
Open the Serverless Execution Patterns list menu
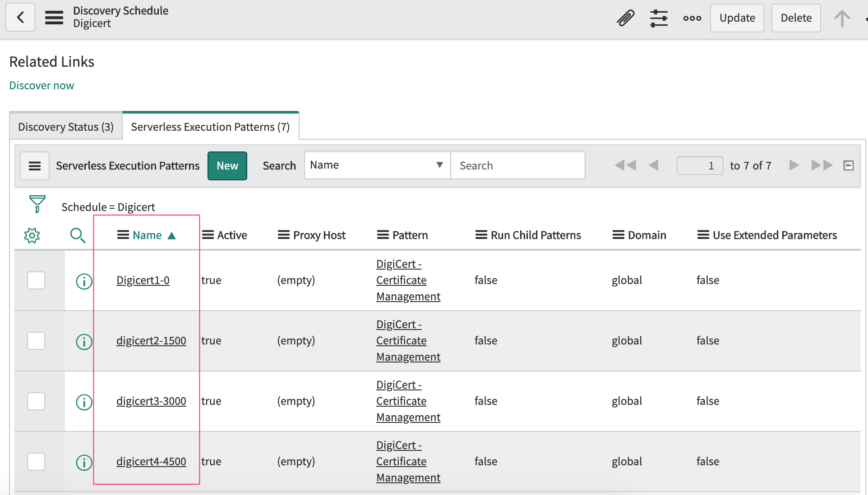(35, 166)
